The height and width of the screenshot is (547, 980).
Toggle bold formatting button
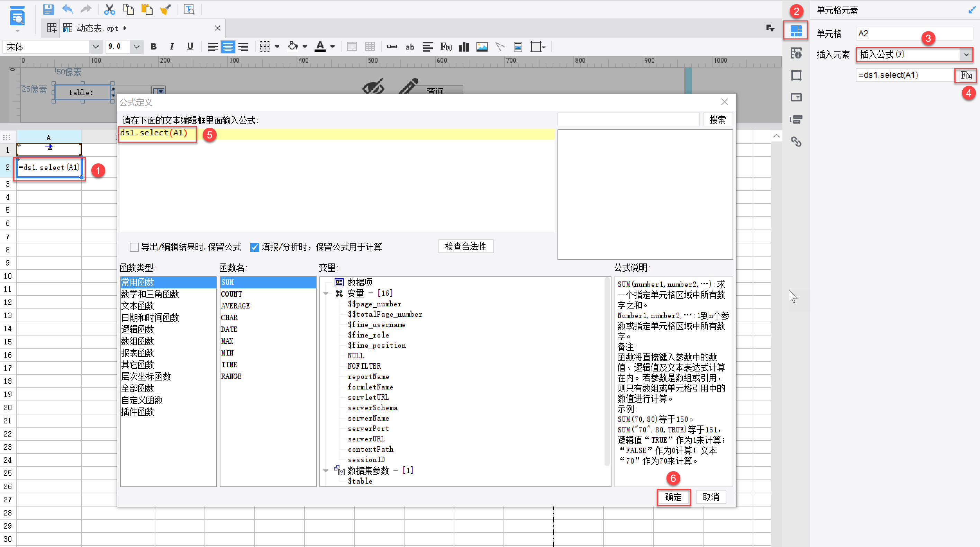pyautogui.click(x=153, y=47)
